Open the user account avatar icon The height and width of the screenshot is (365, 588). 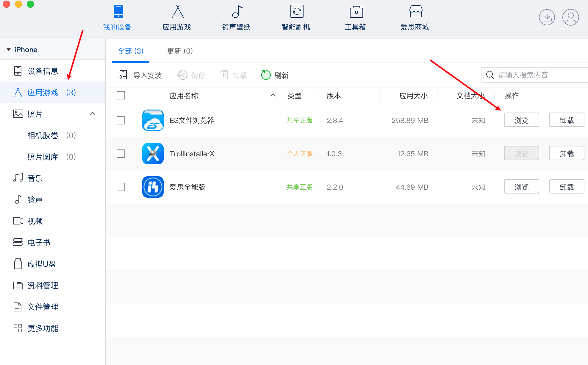pyautogui.click(x=570, y=17)
